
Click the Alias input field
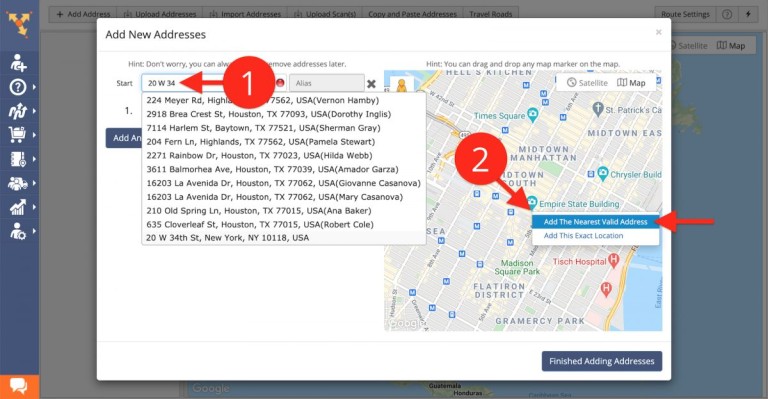coord(327,83)
